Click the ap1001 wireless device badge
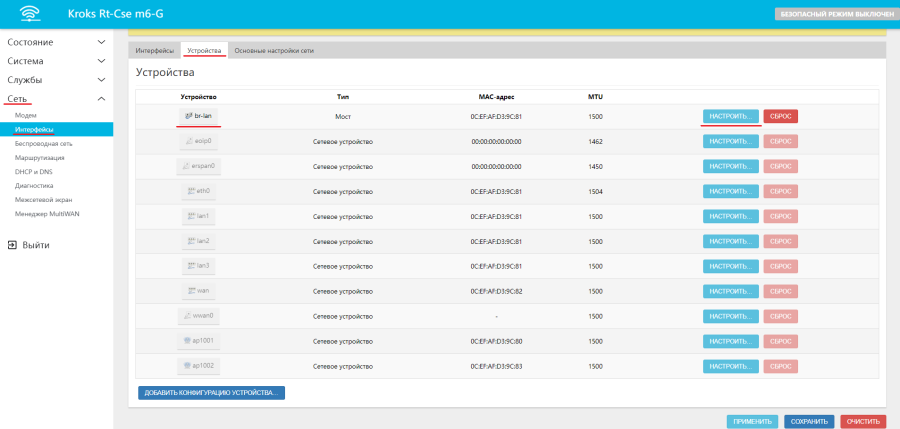 click(199, 341)
